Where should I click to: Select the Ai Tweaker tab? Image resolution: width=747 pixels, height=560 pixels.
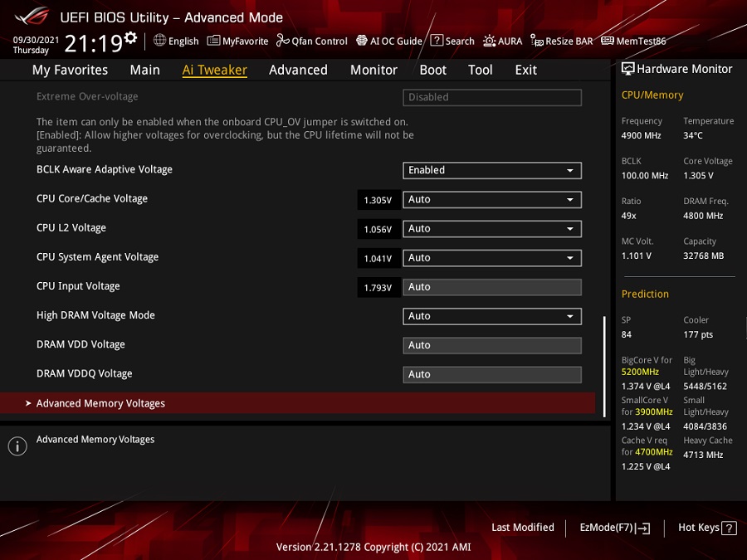[214, 70]
